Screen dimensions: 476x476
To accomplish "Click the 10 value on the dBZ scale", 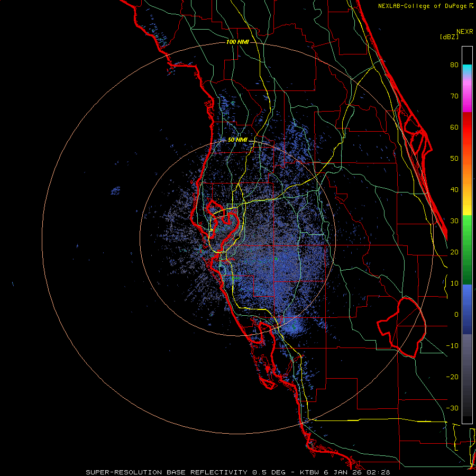I will [454, 283].
